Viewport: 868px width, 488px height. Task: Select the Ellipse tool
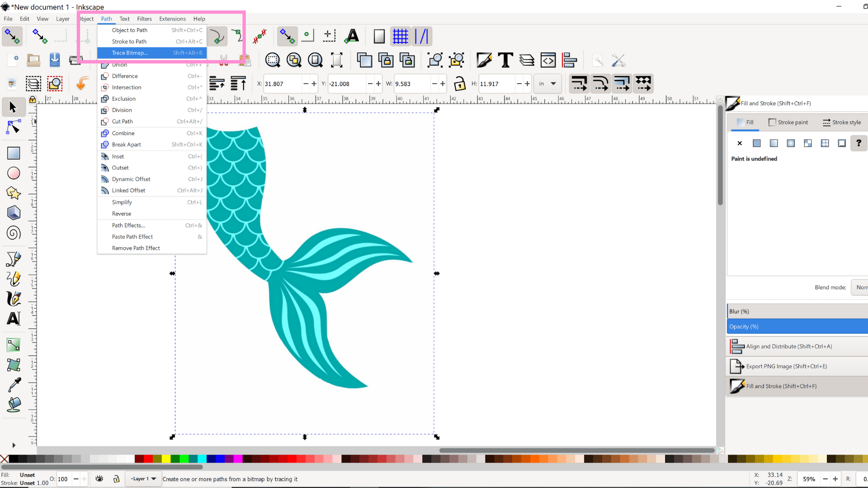[13, 173]
